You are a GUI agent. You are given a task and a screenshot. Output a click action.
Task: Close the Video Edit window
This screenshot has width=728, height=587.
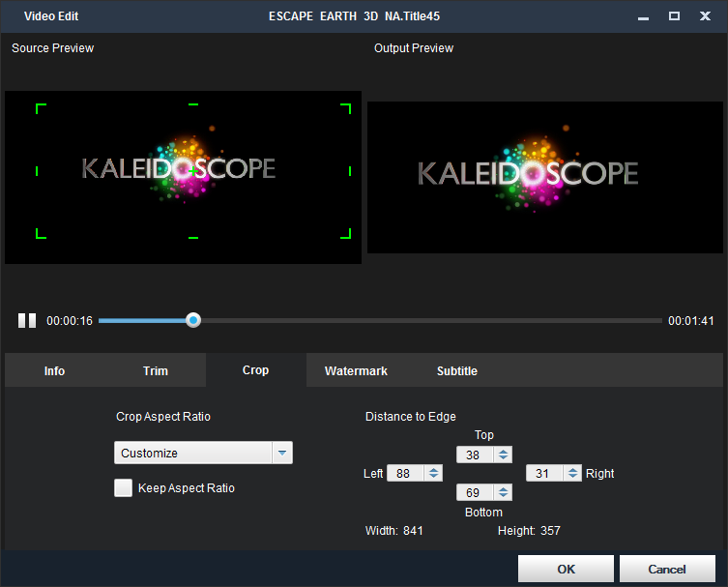(705, 16)
